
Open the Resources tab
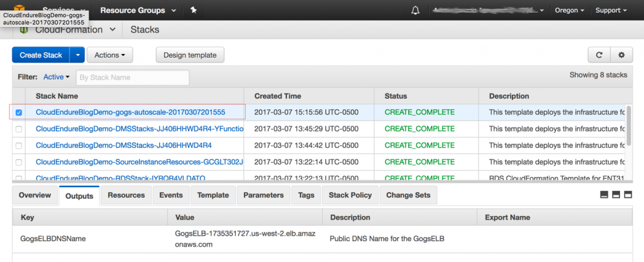pyautogui.click(x=126, y=195)
